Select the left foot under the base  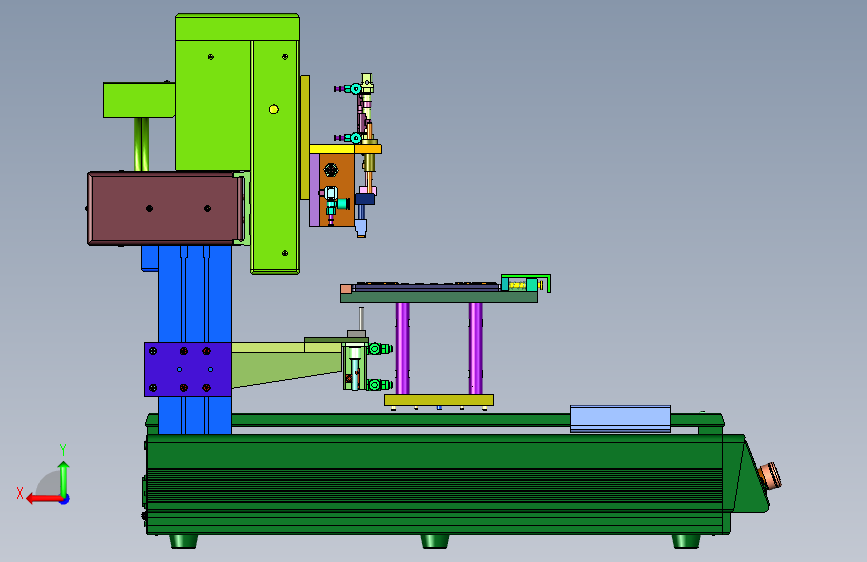point(184,541)
